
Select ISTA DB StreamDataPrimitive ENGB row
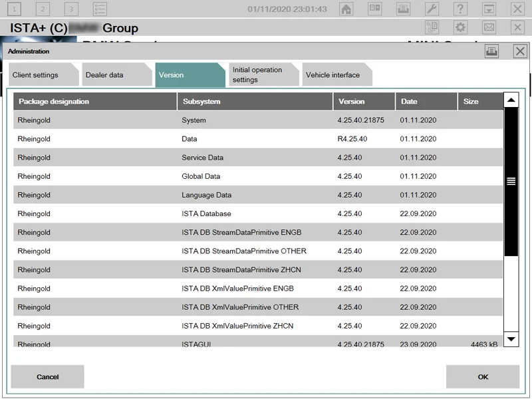(258, 232)
